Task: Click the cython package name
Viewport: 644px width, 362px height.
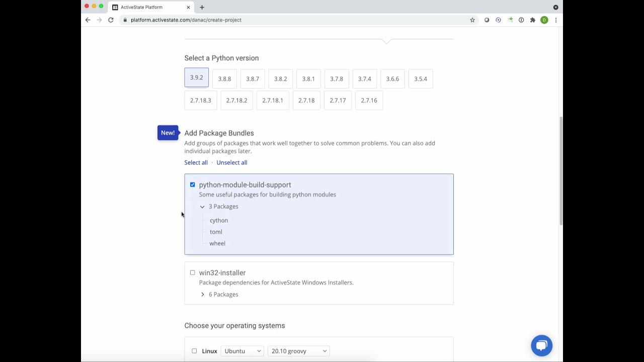Action: (219, 220)
